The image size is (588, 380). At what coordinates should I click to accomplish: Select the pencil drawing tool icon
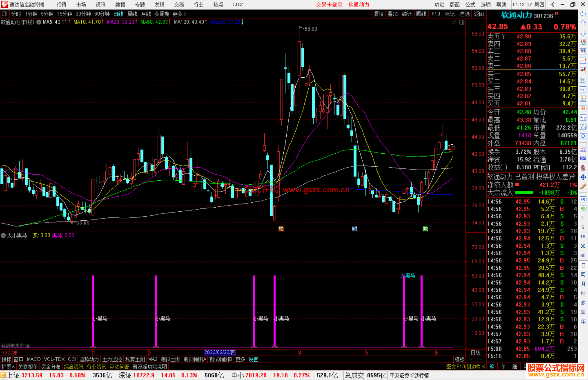(583, 187)
